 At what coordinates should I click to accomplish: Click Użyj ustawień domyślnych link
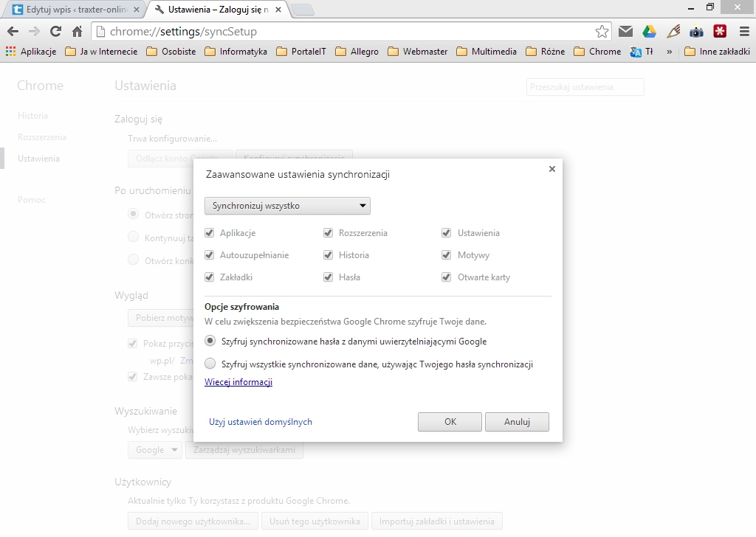pyautogui.click(x=261, y=422)
